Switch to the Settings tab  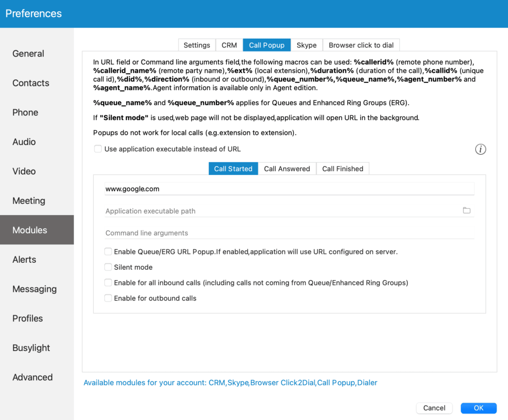coord(196,45)
